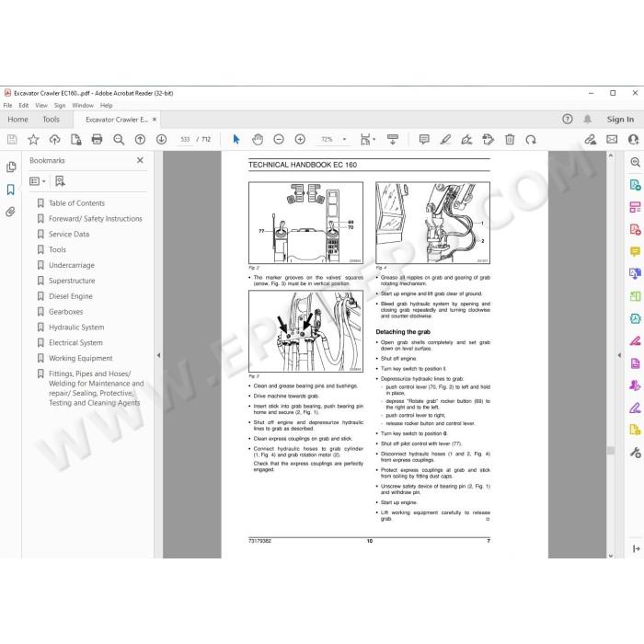Add the document to starred with the star icon

point(33,140)
